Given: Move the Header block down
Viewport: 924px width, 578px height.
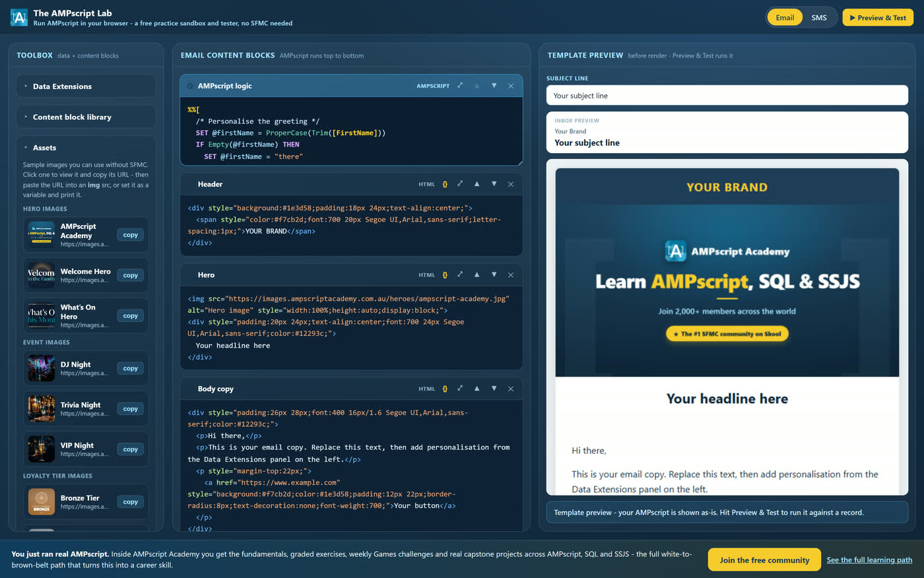Looking at the screenshot, I should coord(494,184).
